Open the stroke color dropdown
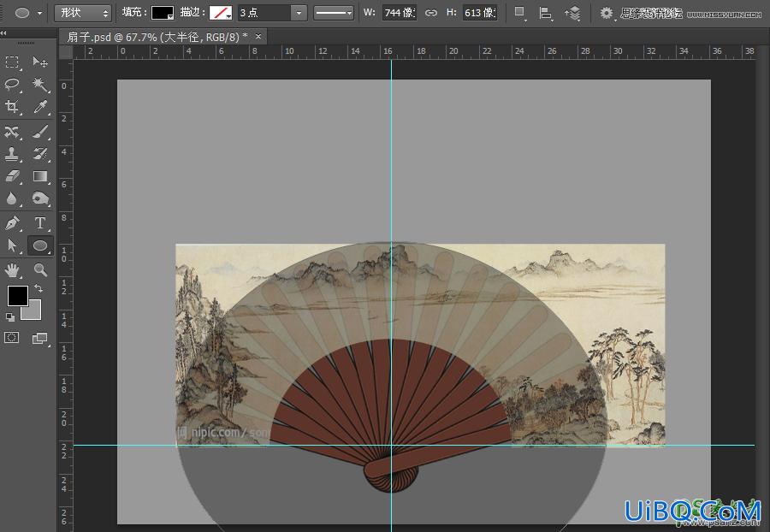770x532 pixels. coord(221,13)
